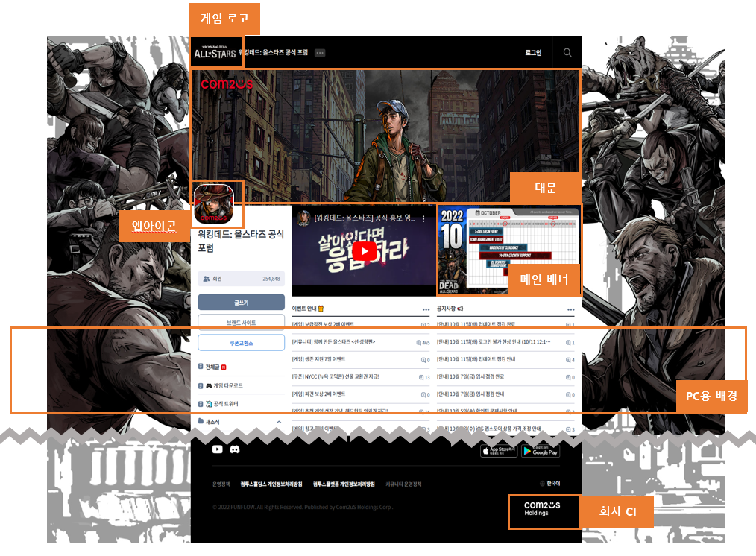Click the Com2uS Holdings logo in footer

(x=542, y=508)
